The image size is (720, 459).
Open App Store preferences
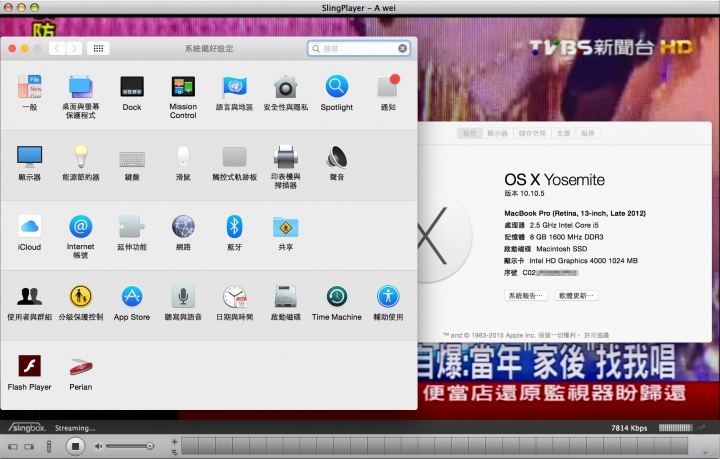pyautogui.click(x=132, y=302)
